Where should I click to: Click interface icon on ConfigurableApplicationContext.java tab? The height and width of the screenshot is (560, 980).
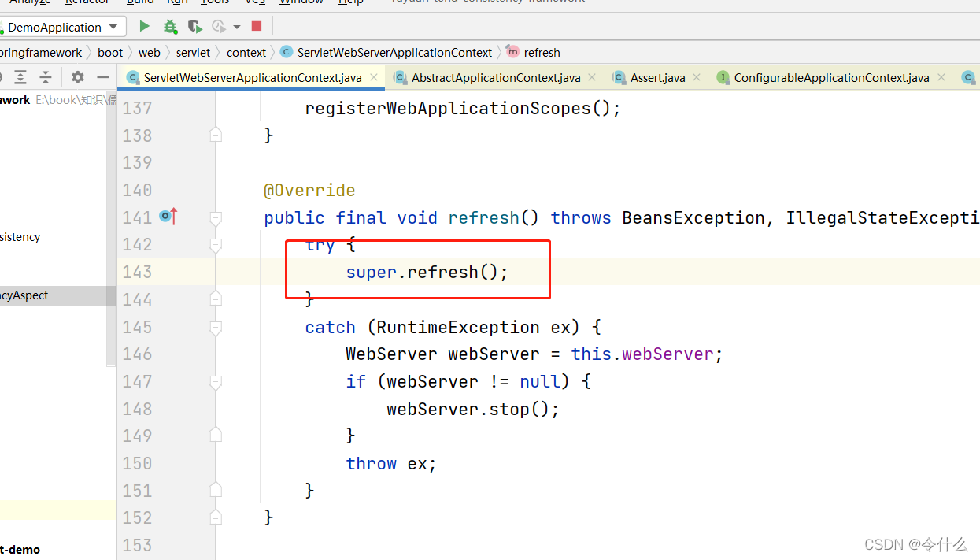tap(723, 77)
